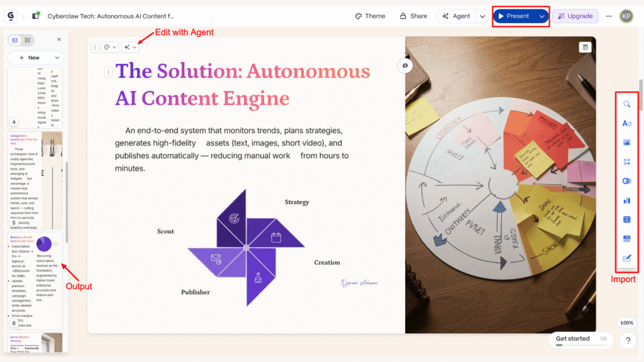Click the body paragraph starting 'An end-to-end system'
The height and width of the screenshot is (362, 644).
[232, 150]
